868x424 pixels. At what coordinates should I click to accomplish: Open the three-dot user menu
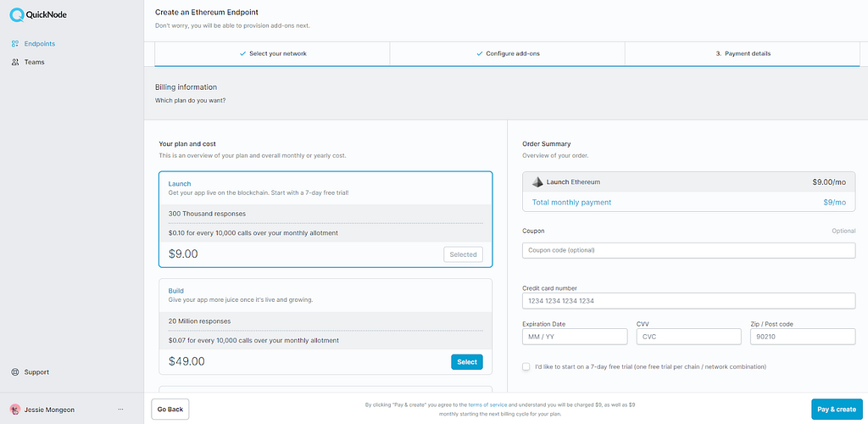(120, 410)
